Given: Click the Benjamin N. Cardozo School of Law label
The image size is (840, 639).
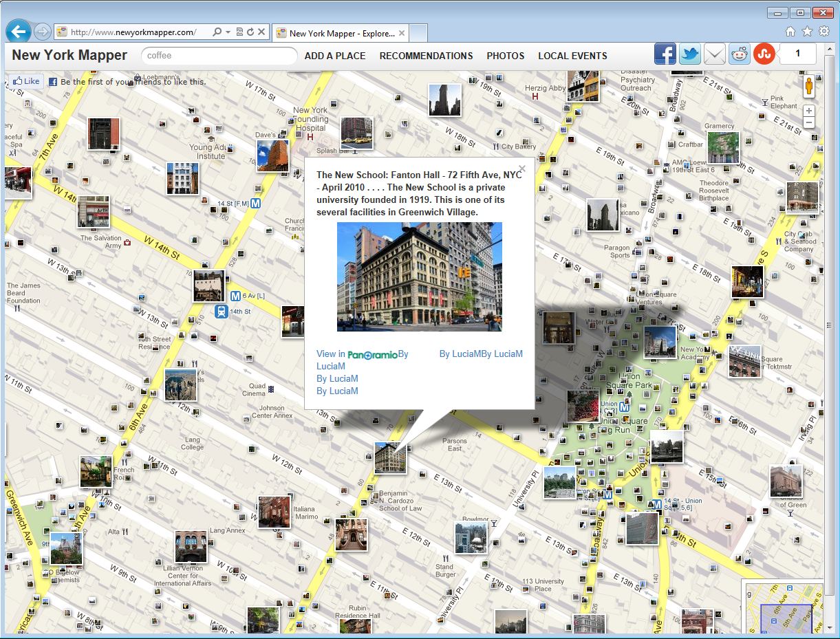Looking at the screenshot, I should click(400, 501).
